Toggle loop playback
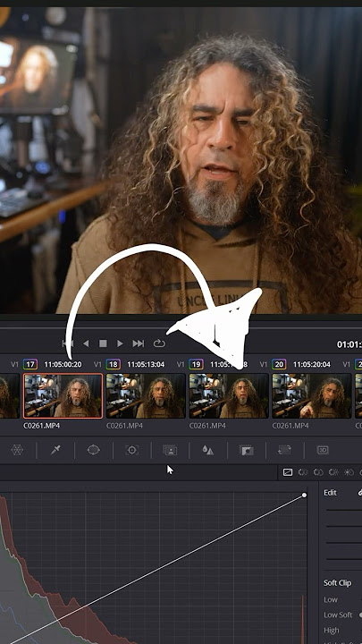The width and height of the screenshot is (362, 644). click(x=159, y=343)
